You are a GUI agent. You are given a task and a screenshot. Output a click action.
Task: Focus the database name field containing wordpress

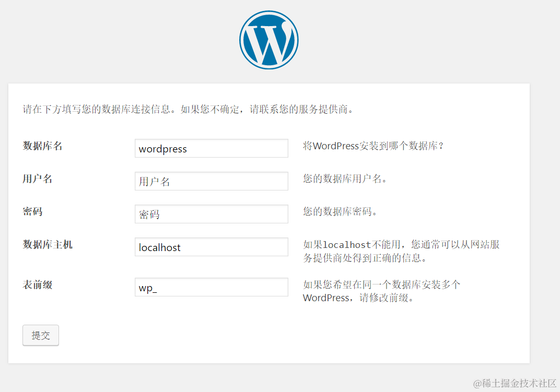212,148
